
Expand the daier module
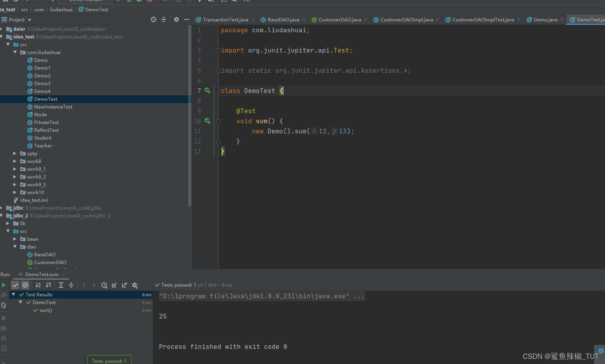tap(2, 29)
